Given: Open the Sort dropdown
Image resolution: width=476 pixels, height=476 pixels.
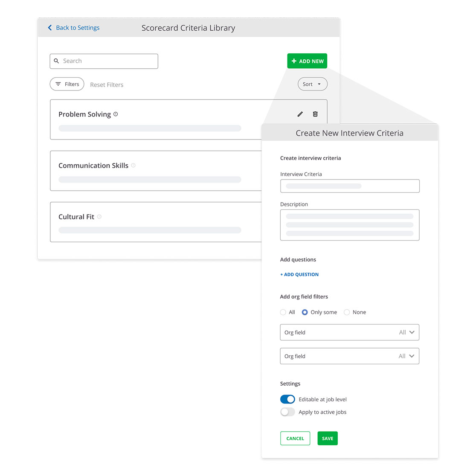Looking at the screenshot, I should [312, 84].
